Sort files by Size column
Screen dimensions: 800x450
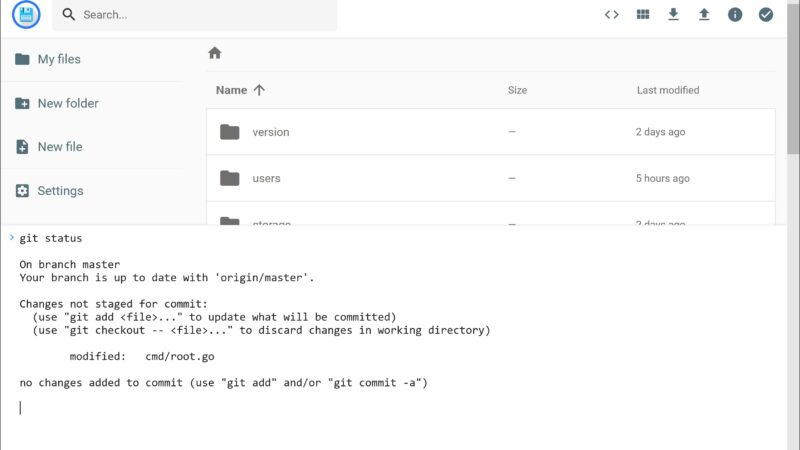[517, 90]
